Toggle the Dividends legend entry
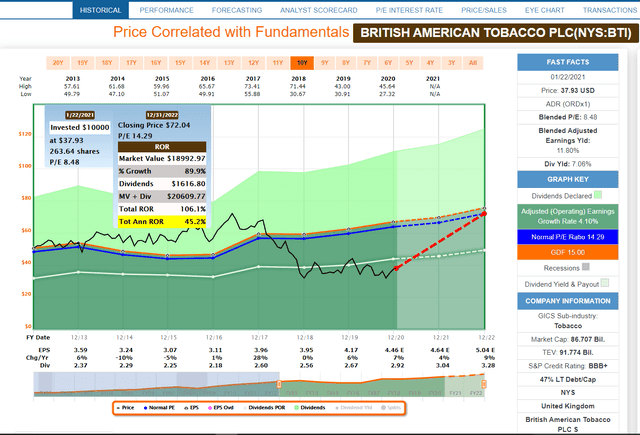Viewport: 640px width, 435px height. point(310,408)
